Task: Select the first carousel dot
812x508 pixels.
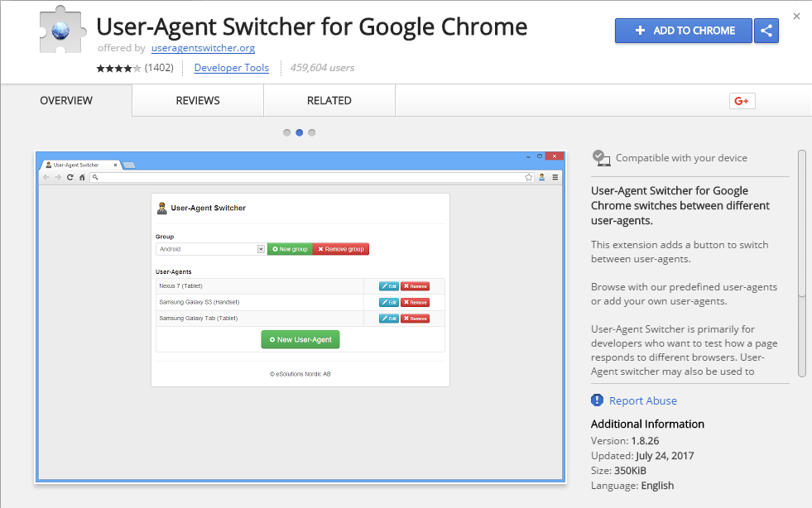Action: (x=287, y=132)
